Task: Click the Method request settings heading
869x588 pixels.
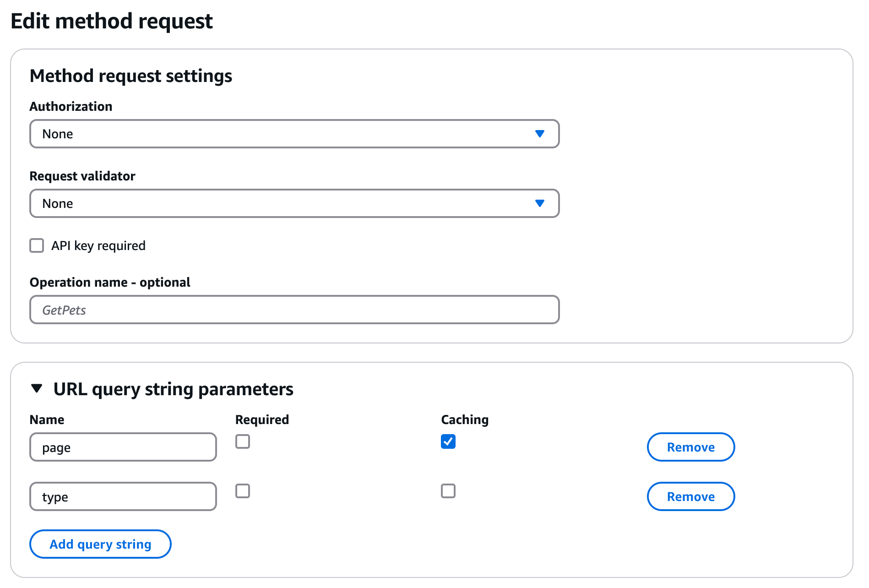Action: pyautogui.click(x=131, y=76)
